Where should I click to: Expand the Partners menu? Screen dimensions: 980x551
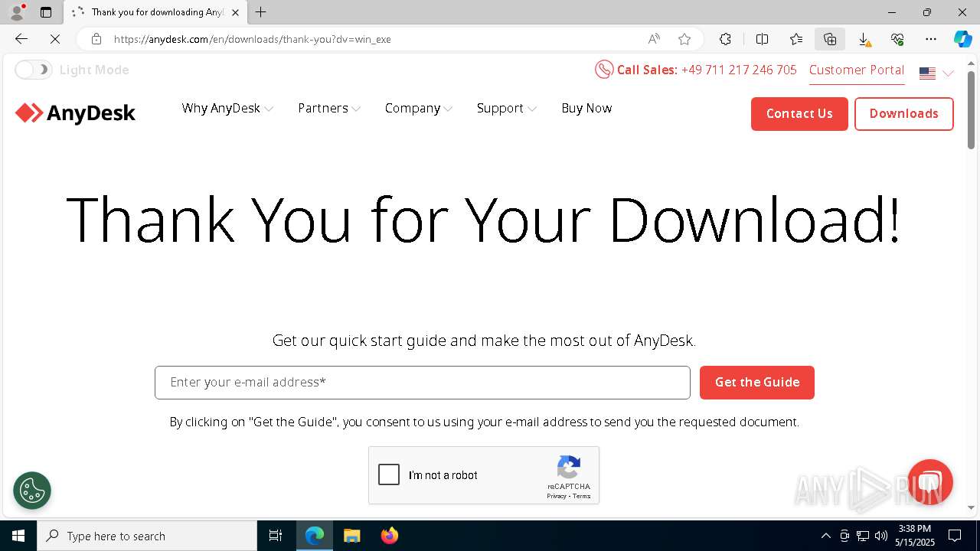tap(329, 108)
